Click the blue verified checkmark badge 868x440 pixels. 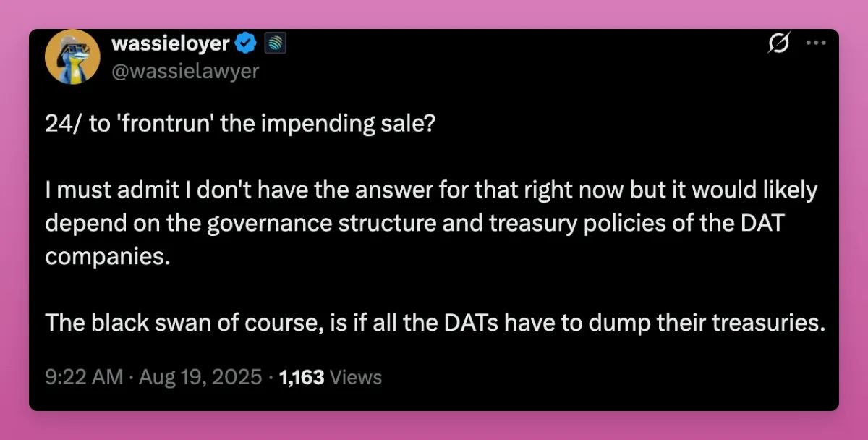[x=247, y=44]
